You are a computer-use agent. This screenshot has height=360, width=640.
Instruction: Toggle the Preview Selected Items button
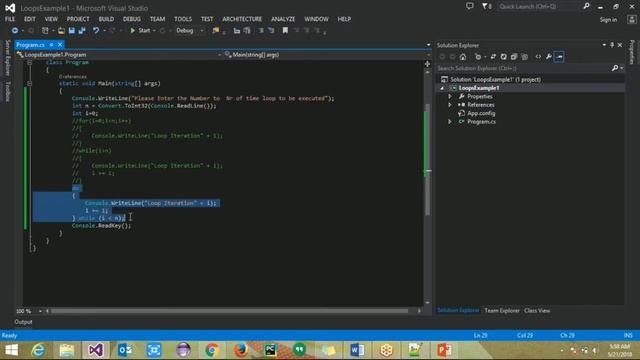pos(559,57)
